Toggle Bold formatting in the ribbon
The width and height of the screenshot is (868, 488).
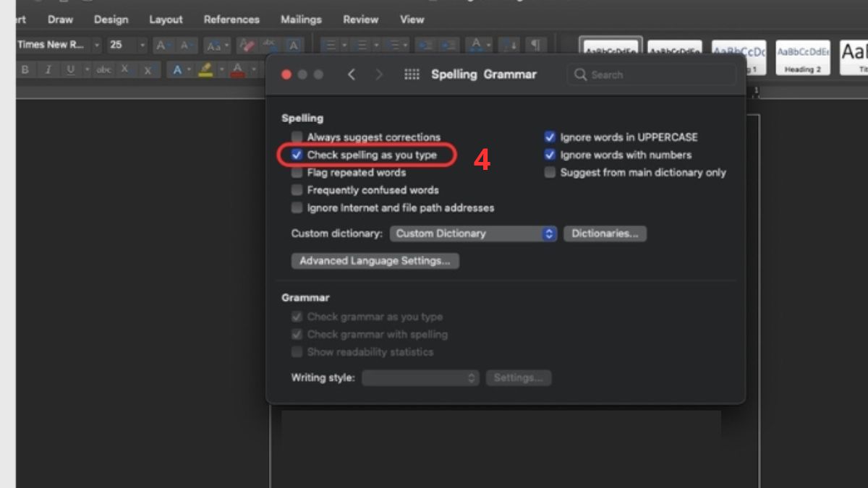(x=25, y=70)
